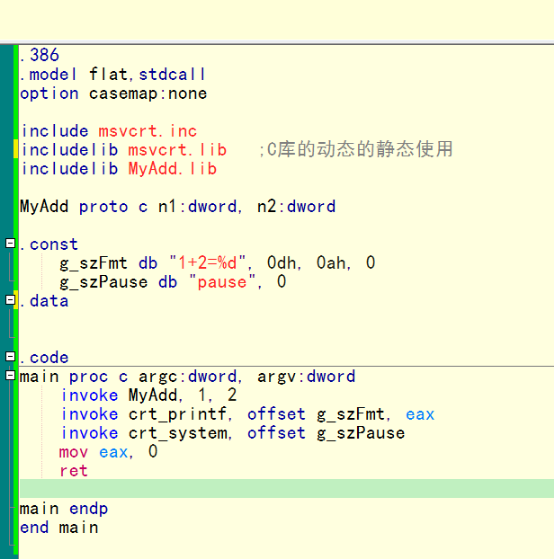This screenshot has width=554, height=560.
Task: Click 'msvcrt.inc' include filename
Action: click(x=148, y=131)
